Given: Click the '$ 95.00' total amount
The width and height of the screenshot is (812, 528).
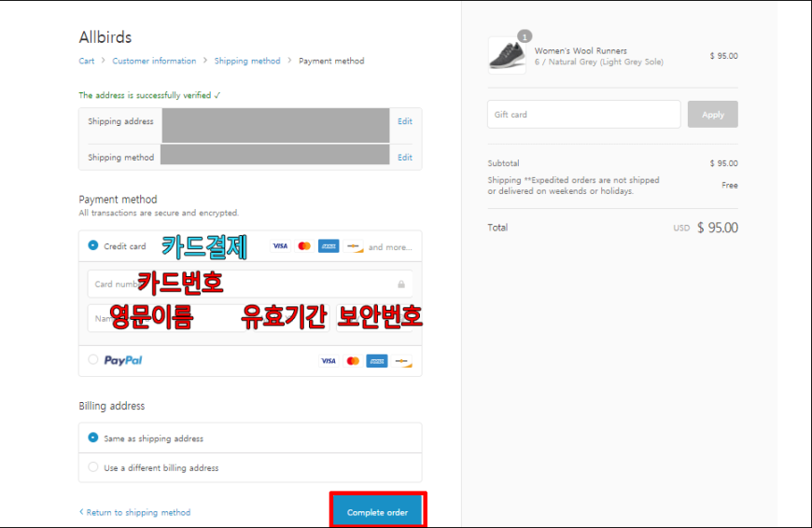Looking at the screenshot, I should [717, 228].
